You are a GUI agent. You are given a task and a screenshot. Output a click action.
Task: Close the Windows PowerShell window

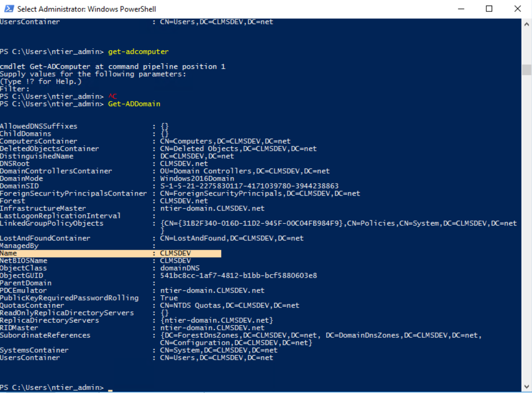point(516,9)
